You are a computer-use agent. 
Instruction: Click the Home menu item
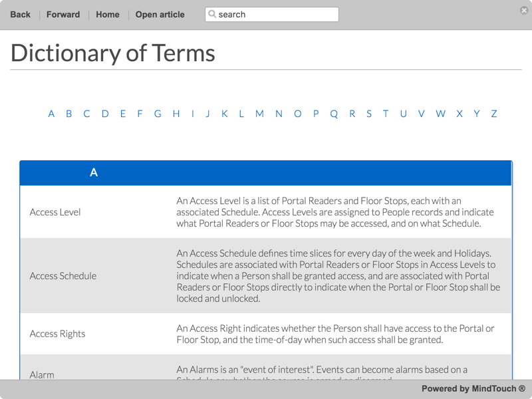[x=107, y=14]
